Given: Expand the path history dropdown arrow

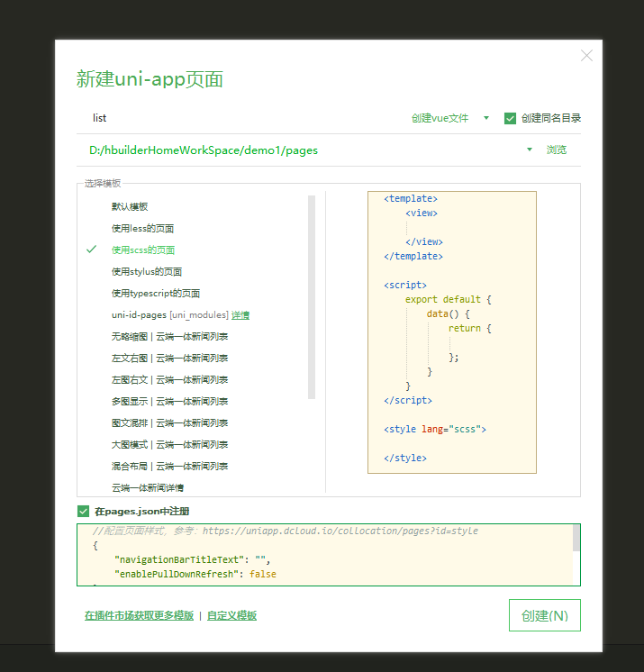Looking at the screenshot, I should click(530, 150).
